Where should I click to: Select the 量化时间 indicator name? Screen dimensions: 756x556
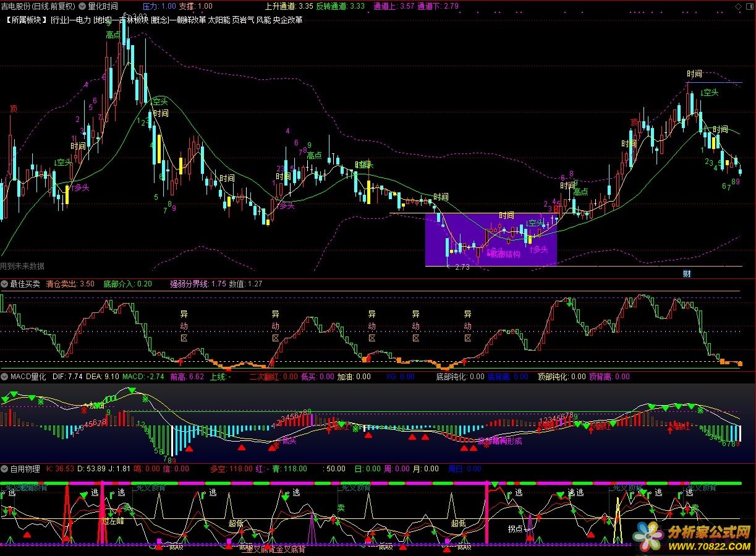(103, 6)
